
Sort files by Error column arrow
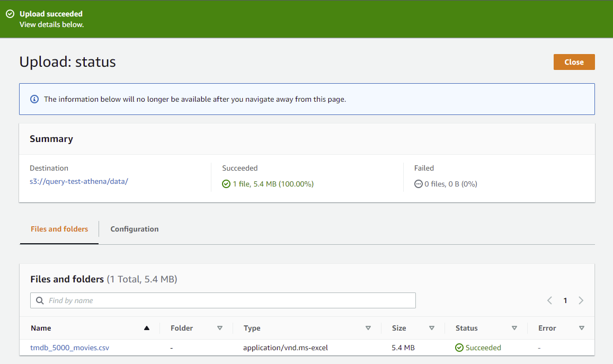(582, 328)
